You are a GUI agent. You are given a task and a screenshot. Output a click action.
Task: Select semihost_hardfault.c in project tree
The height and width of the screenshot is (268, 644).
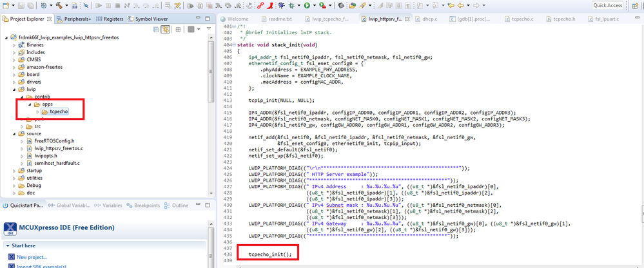57,163
